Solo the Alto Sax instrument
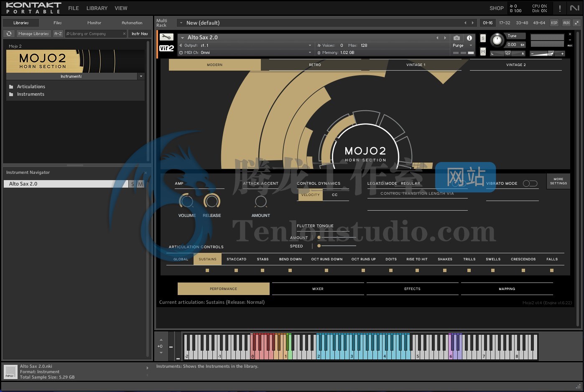The image size is (584, 392). [x=483, y=38]
